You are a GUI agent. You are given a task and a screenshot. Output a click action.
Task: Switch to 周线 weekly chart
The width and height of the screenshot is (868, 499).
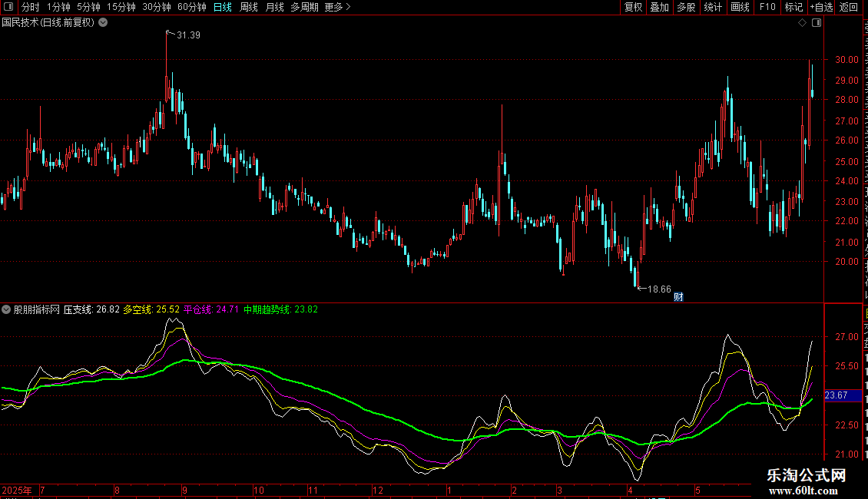coord(249,7)
